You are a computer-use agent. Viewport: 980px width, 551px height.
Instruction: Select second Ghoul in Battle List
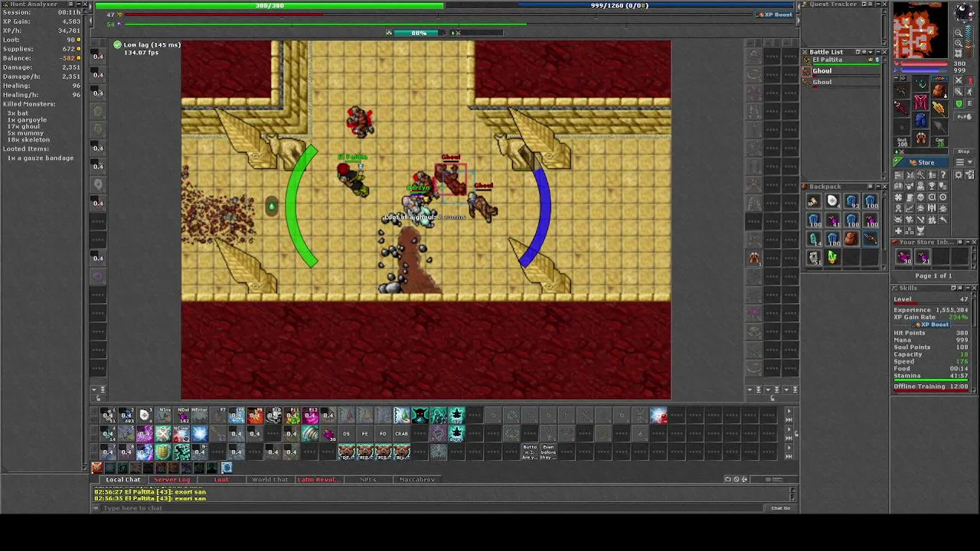coord(841,83)
